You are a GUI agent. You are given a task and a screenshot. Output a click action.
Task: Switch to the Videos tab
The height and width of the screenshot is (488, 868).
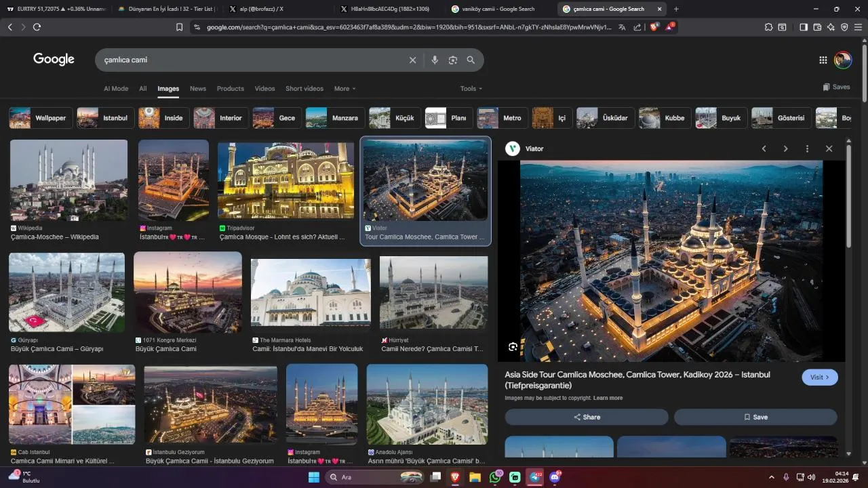coord(265,89)
